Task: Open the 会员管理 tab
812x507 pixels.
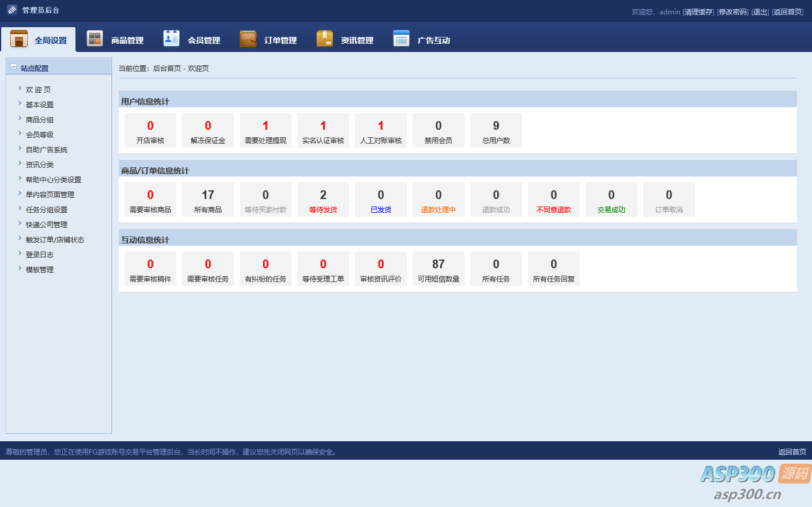Action: pyautogui.click(x=192, y=39)
